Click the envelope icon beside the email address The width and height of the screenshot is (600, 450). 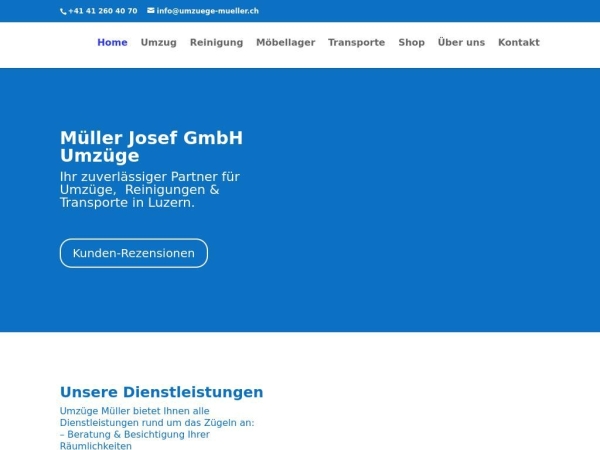151,11
